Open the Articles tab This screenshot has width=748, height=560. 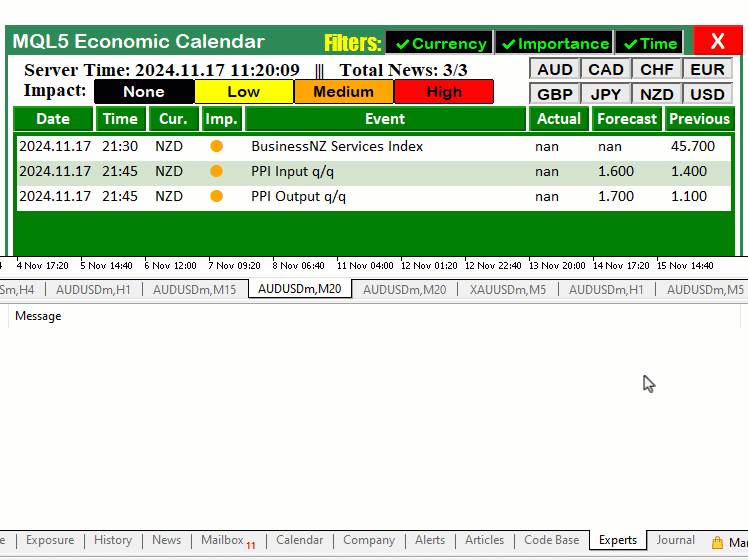[x=484, y=540]
